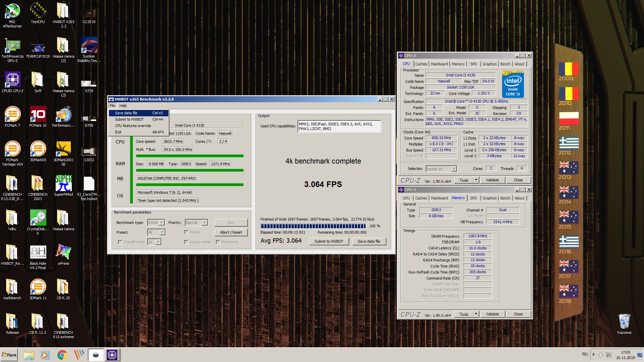The height and width of the screenshot is (362, 644).
Task: Toggle the Overkill mode checkbox
Action: coord(120,242)
